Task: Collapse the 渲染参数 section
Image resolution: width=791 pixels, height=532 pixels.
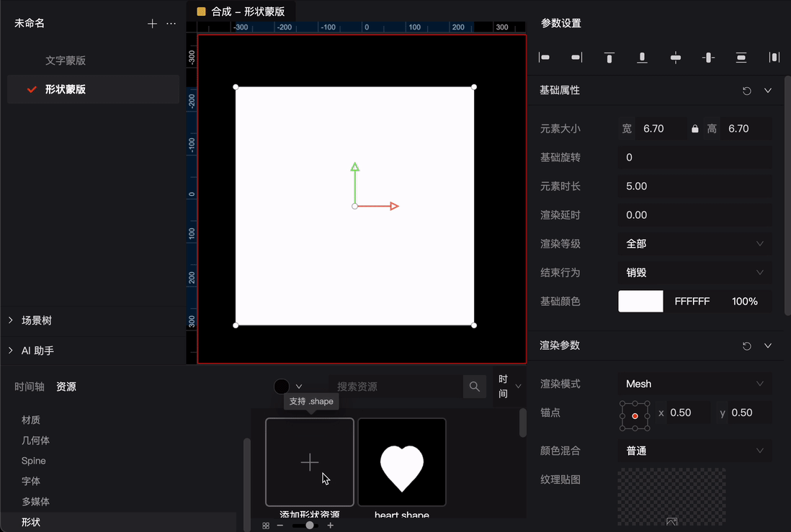Action: (x=768, y=346)
